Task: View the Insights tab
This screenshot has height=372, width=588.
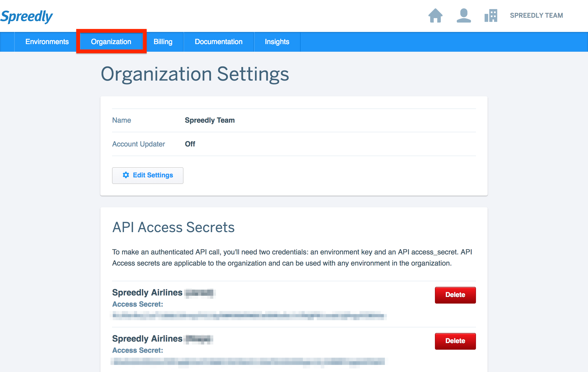Action: point(277,42)
